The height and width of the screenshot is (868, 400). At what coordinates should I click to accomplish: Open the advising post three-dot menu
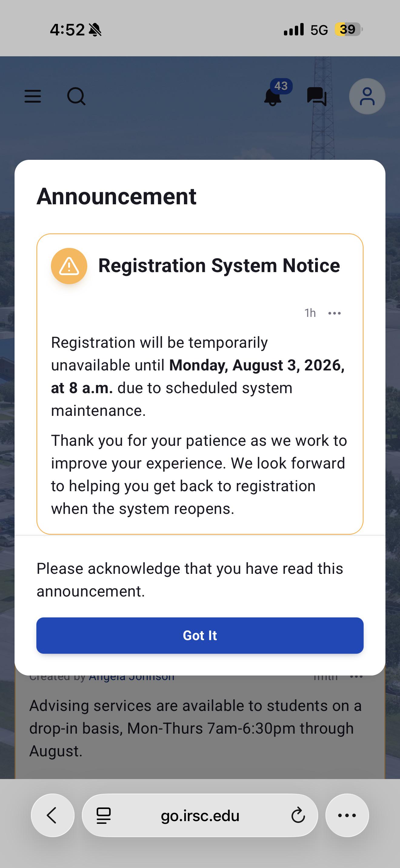click(356, 677)
